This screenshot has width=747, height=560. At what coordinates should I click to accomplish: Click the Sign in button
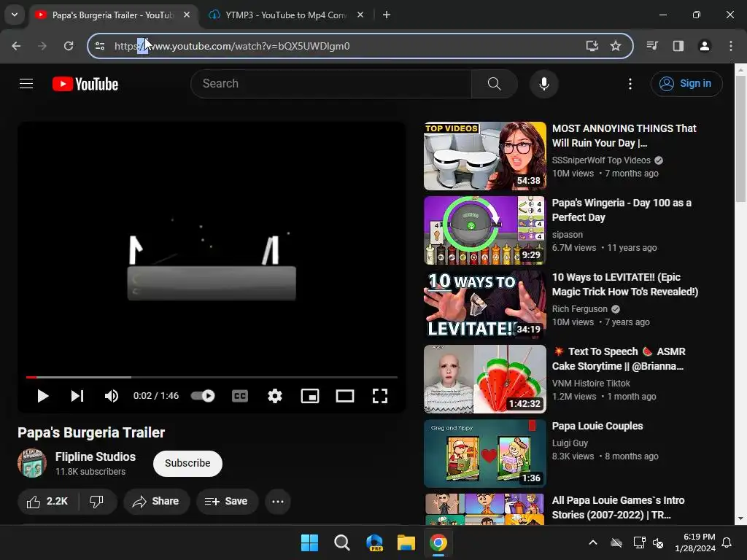point(686,84)
